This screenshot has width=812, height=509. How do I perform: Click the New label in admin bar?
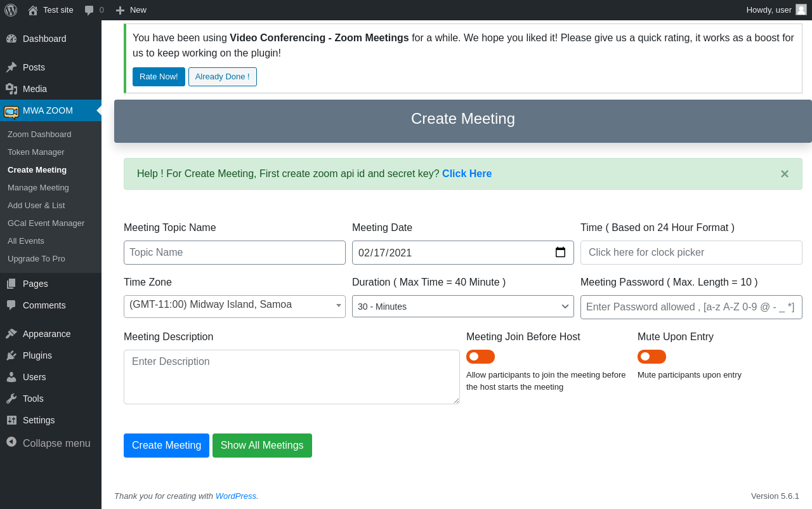(138, 10)
